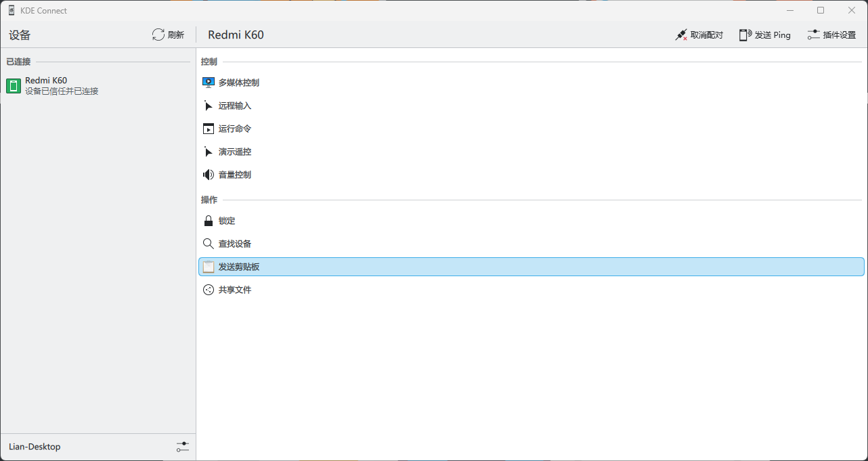868x461 pixels.
Task: Minimize the KDE Connect window
Action: click(790, 10)
